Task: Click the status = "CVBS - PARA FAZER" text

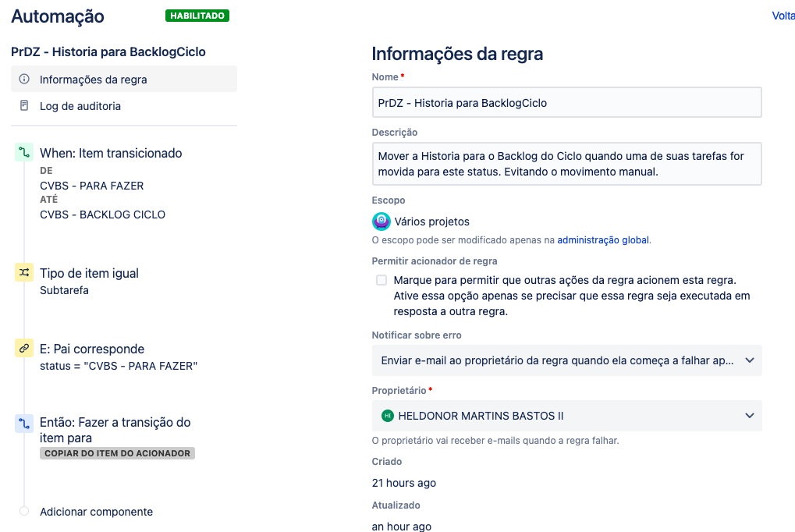Action: pyautogui.click(x=119, y=366)
